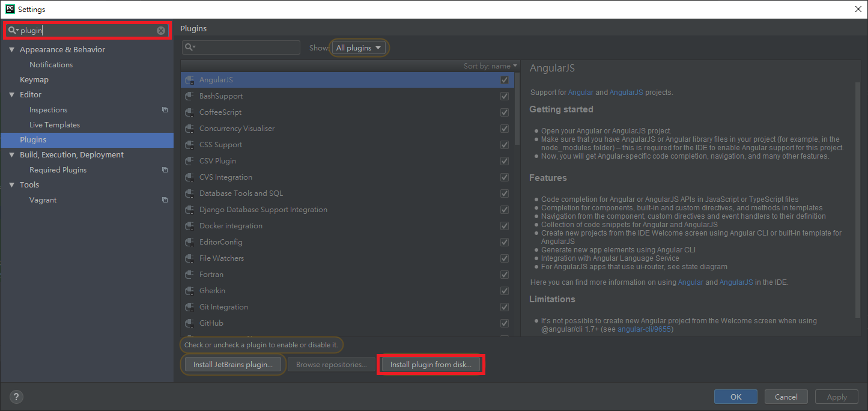Open the angular-cli/9655 issue link

[x=645, y=329]
